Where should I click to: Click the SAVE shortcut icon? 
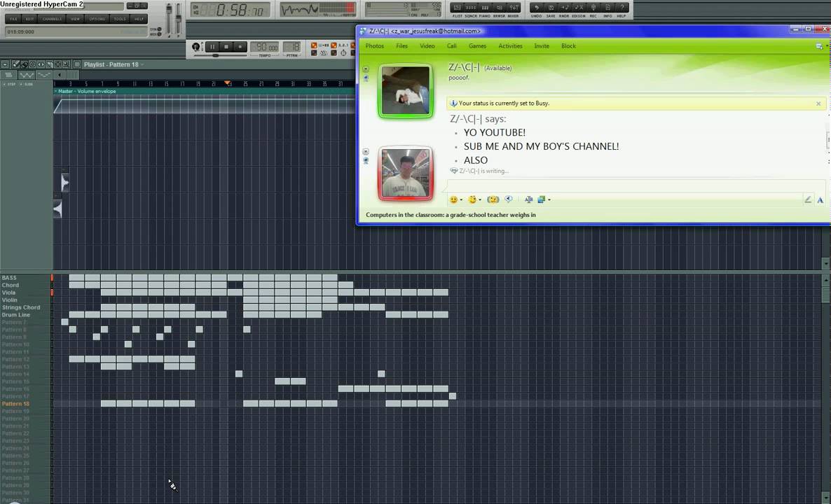tap(551, 8)
